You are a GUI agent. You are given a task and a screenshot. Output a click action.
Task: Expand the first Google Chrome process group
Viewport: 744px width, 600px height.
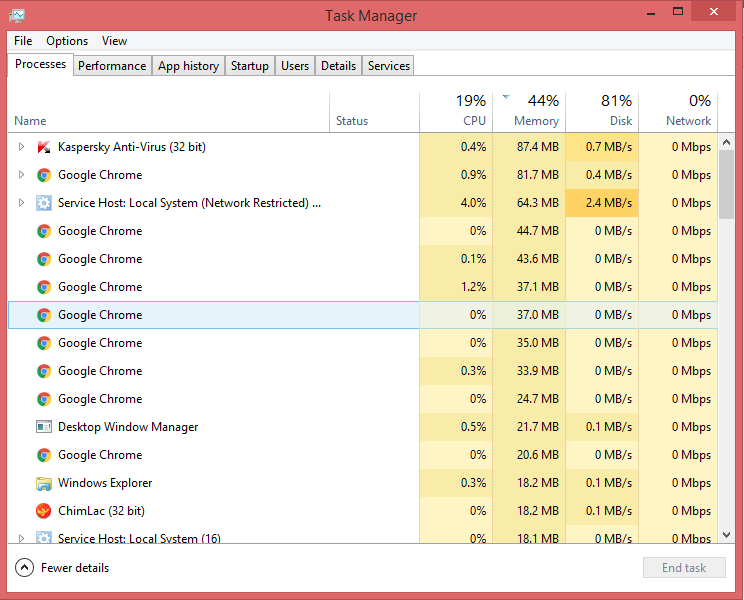21,175
